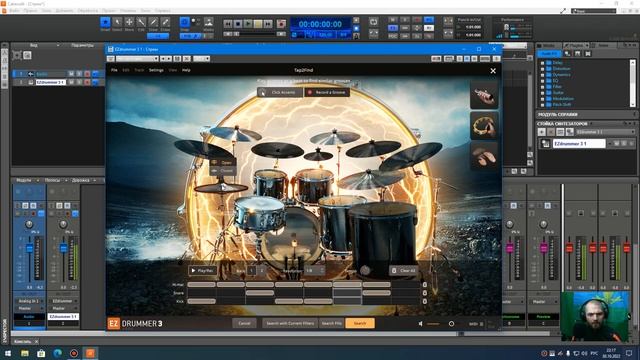
Task: Click the Play/Rec button in Tap2Find
Action: [x=202, y=271]
